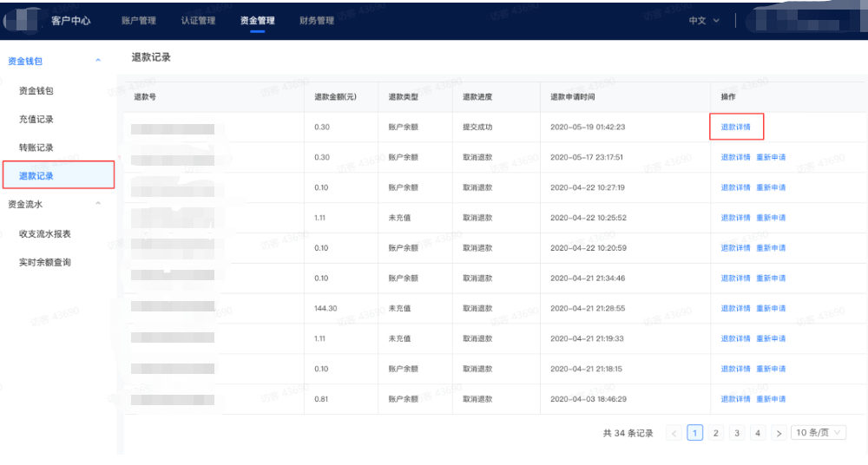Click 重新申请 for the 144.30 refund

pos(771,308)
